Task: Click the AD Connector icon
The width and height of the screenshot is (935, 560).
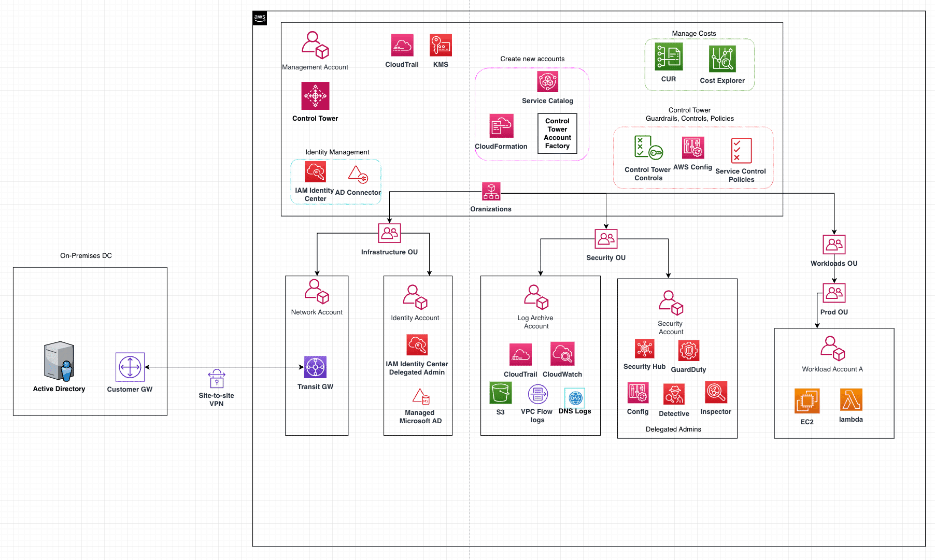Action: coord(358,175)
